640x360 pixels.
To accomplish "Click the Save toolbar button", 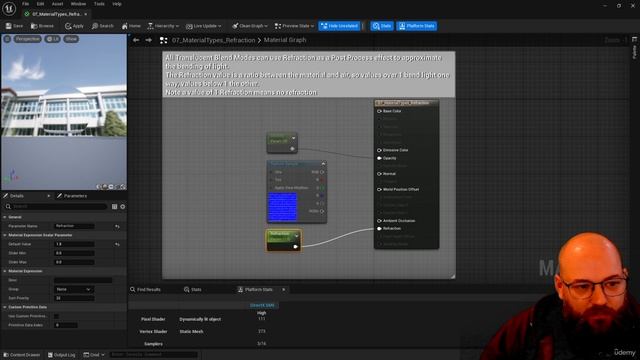I will pyautogui.click(x=14, y=26).
